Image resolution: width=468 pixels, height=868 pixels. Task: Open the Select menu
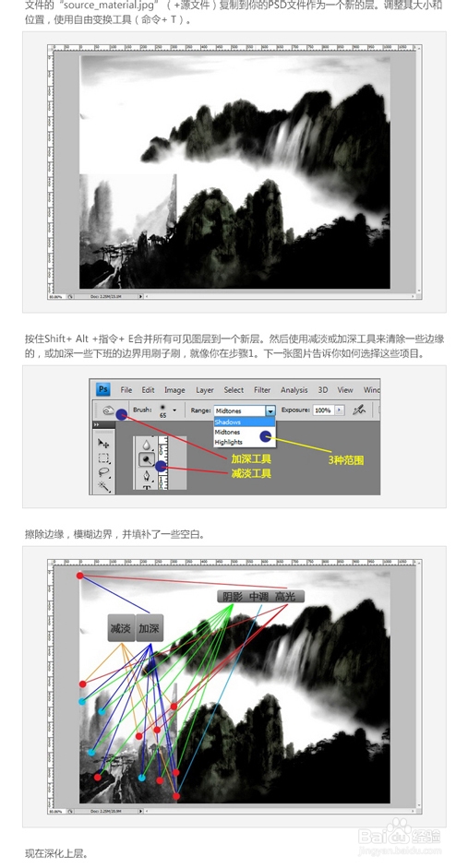234,390
